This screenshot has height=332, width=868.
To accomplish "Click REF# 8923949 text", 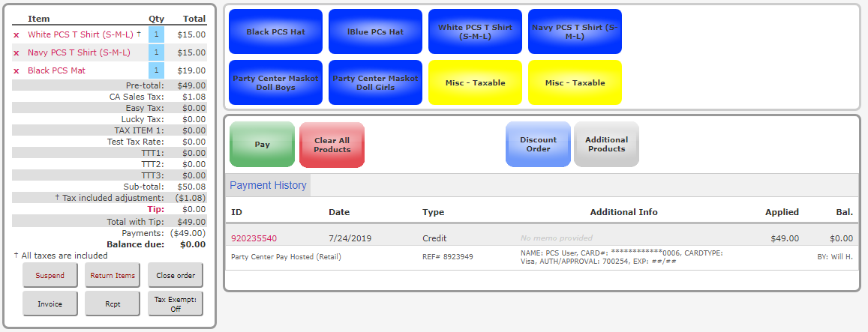I will tap(448, 257).
